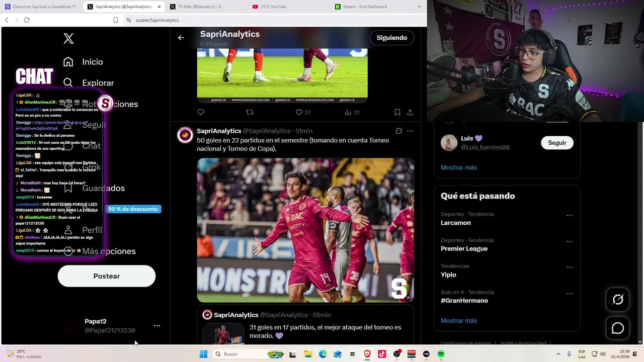Screen dimensions: 644x362
Task: Open File Explorer from the taskbar
Action: 308,354
